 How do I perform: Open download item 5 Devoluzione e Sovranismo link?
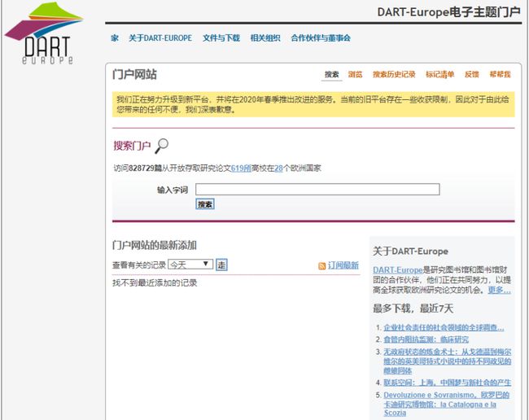[447, 404]
